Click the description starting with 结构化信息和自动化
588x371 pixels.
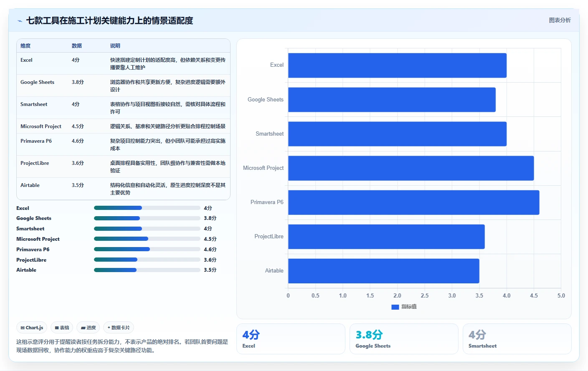(168, 189)
